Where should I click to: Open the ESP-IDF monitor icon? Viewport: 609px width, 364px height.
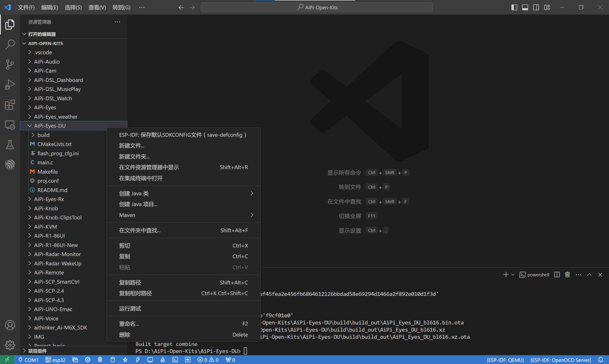(150, 359)
